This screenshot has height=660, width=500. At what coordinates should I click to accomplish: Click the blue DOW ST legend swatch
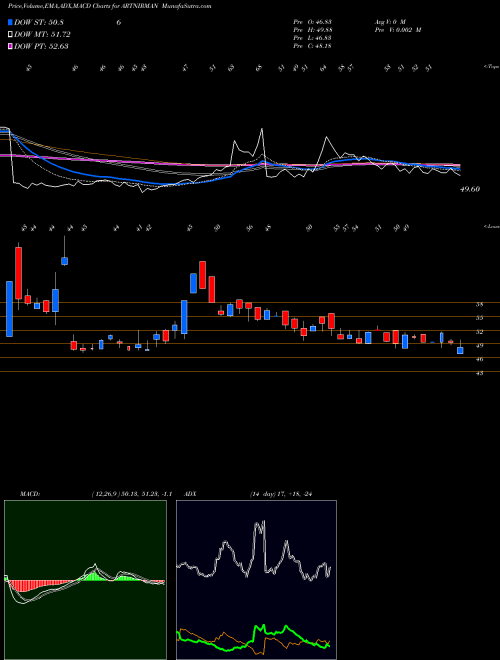pos(10,22)
